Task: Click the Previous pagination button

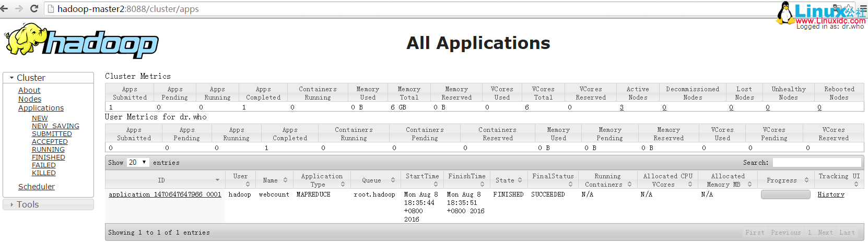Action: [785, 233]
